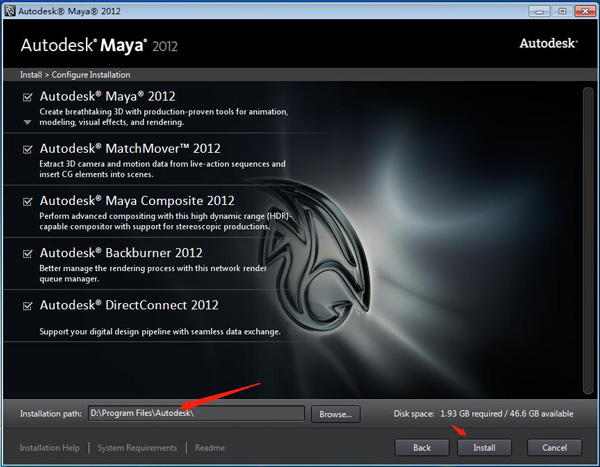Close the Maya installer window

click(x=585, y=11)
